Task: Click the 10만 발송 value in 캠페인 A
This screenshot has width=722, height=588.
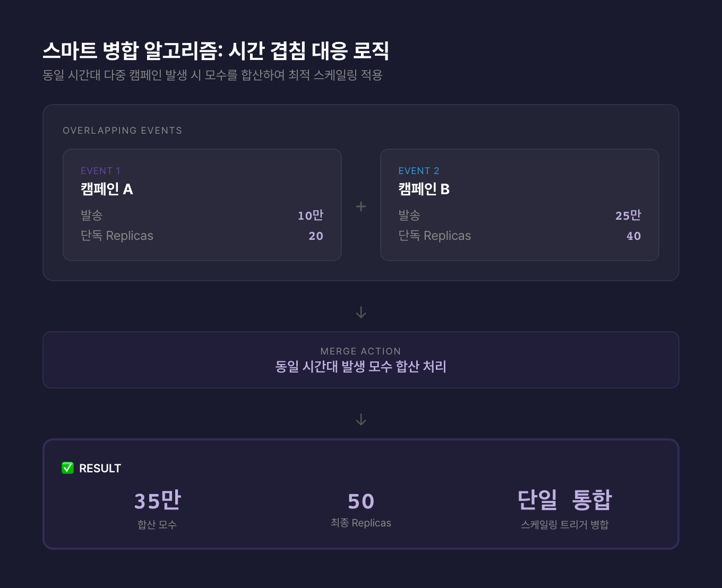Action: point(310,215)
